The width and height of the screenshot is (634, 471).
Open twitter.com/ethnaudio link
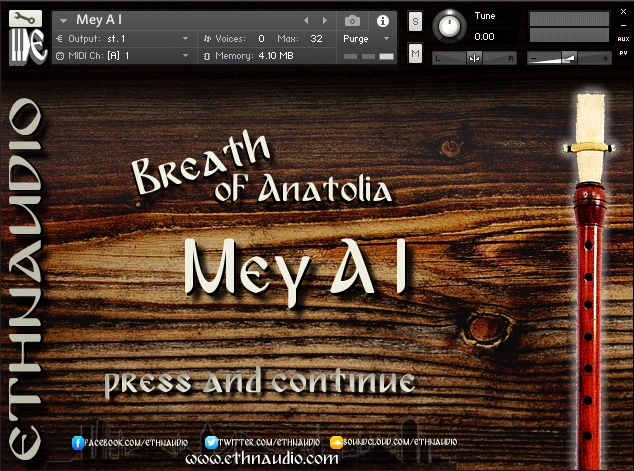[x=269, y=442]
